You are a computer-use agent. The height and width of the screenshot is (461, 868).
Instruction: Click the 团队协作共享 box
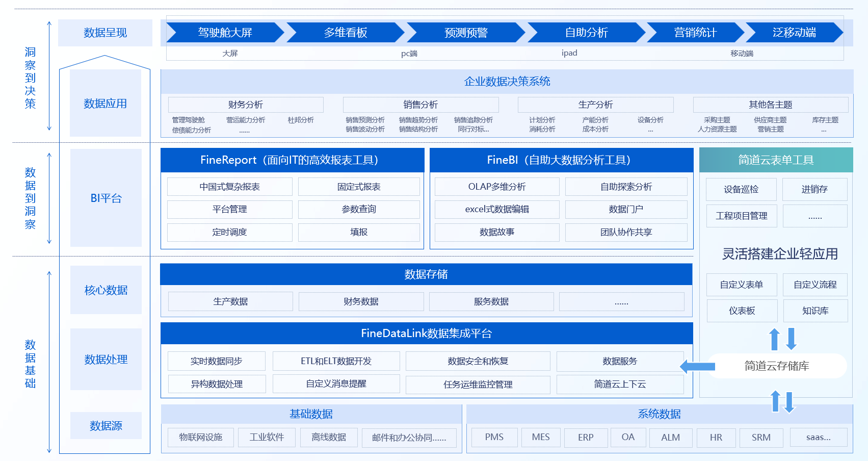point(626,233)
